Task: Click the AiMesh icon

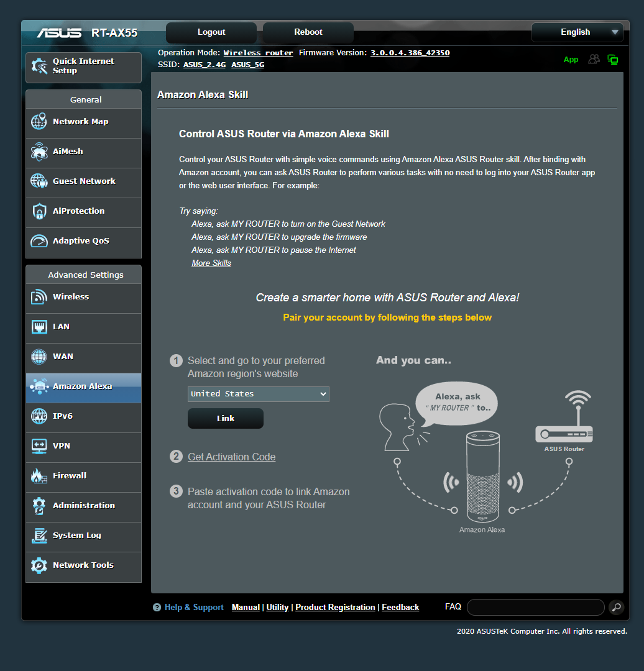Action: [x=39, y=152]
